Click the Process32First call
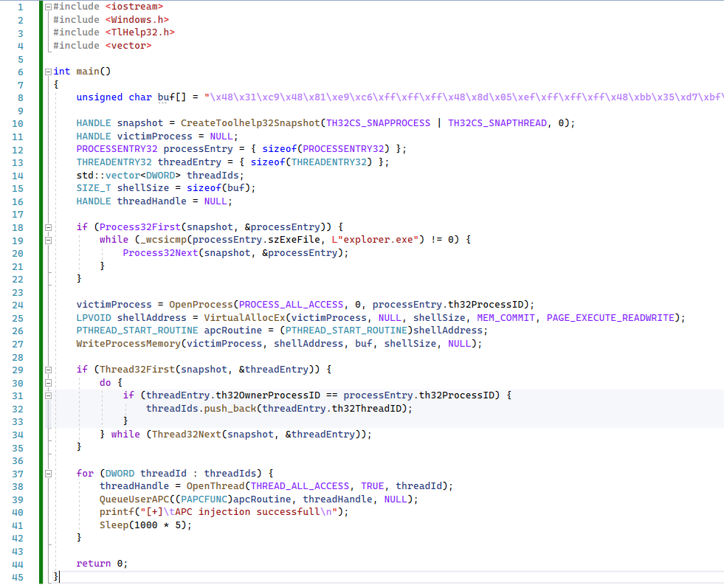 pos(140,227)
